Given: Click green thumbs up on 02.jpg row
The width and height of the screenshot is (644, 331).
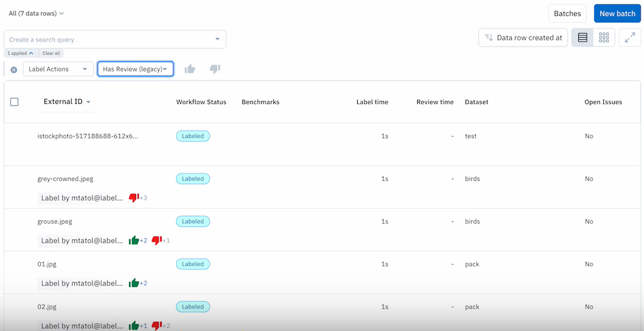Looking at the screenshot, I should pyautogui.click(x=134, y=326).
